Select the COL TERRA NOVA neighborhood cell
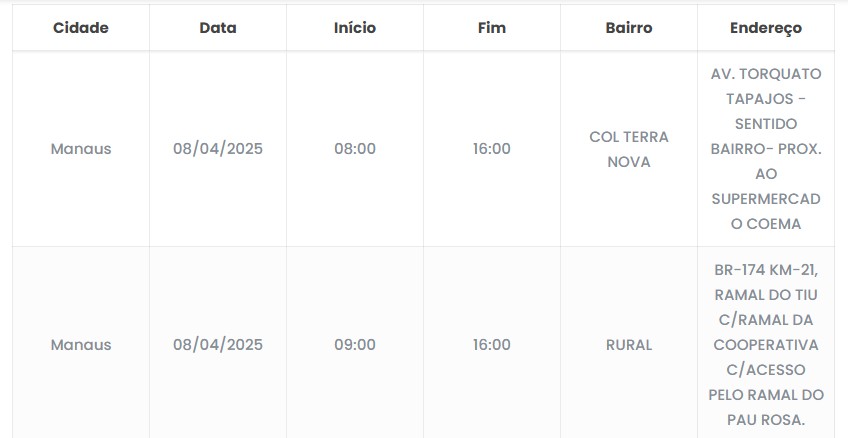The height and width of the screenshot is (438, 848). [629, 149]
